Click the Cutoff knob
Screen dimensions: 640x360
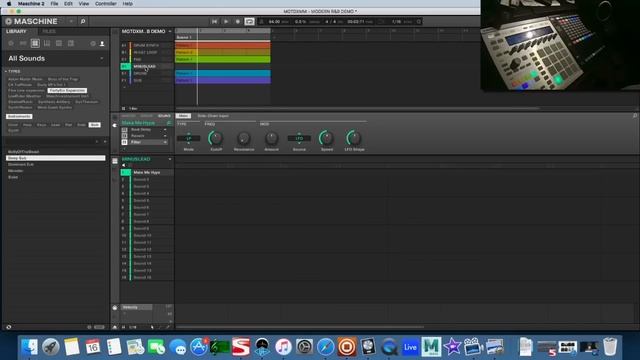tap(216, 138)
